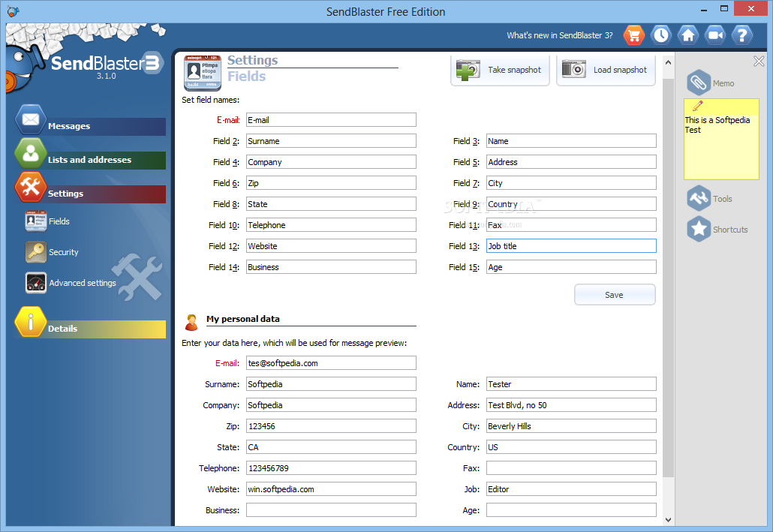Screen dimensions: 773x532
Task: Open What's new in SendBlaster 3? link
Action: point(560,35)
